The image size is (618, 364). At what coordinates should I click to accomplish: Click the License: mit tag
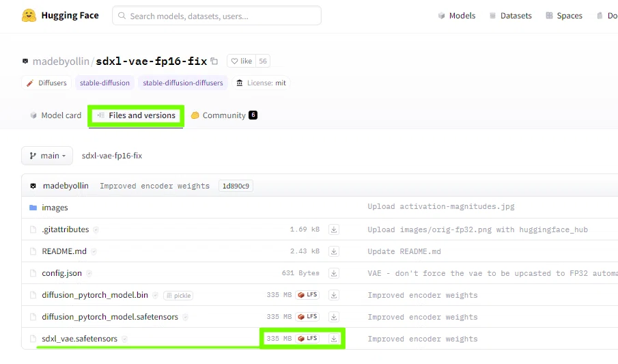pyautogui.click(x=261, y=83)
